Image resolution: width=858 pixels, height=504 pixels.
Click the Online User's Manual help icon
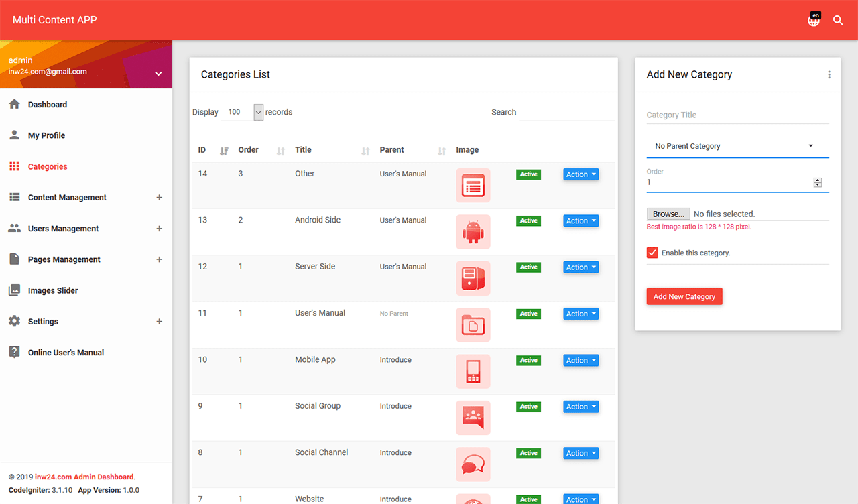click(14, 352)
